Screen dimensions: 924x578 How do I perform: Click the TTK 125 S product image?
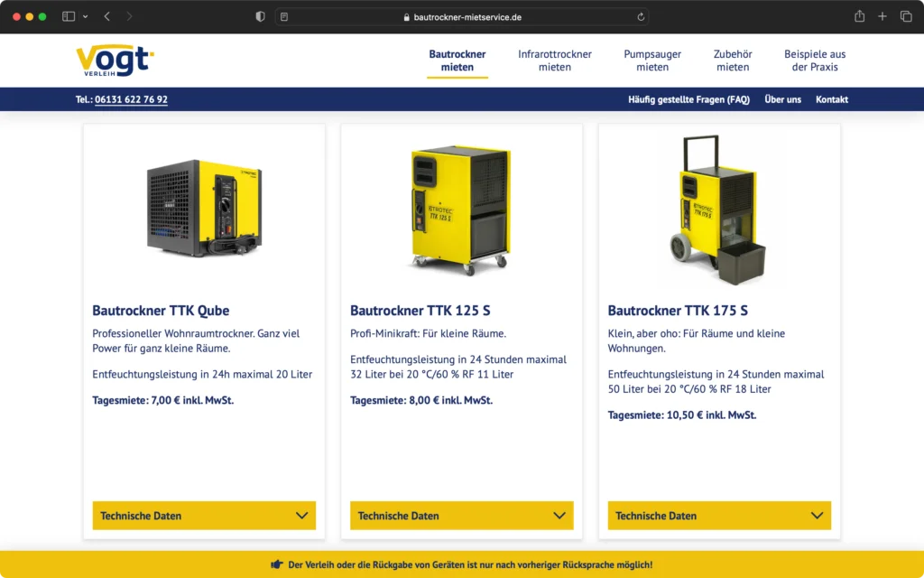tap(461, 210)
